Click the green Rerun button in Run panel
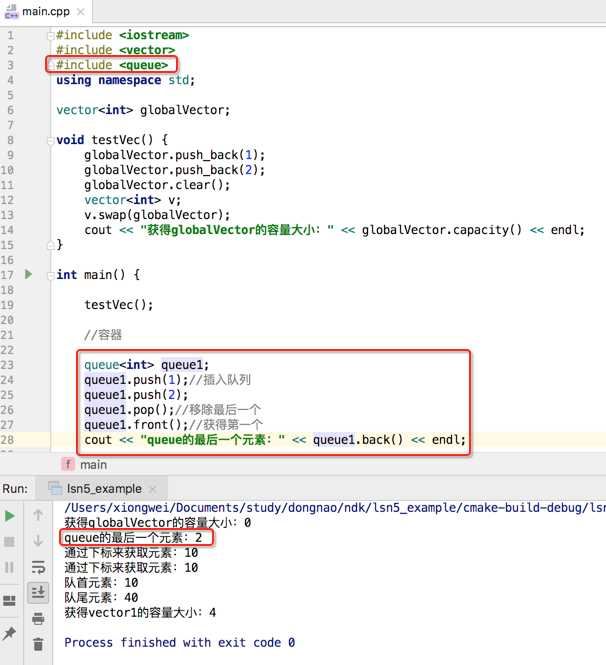The image size is (606, 665). pyautogui.click(x=10, y=516)
